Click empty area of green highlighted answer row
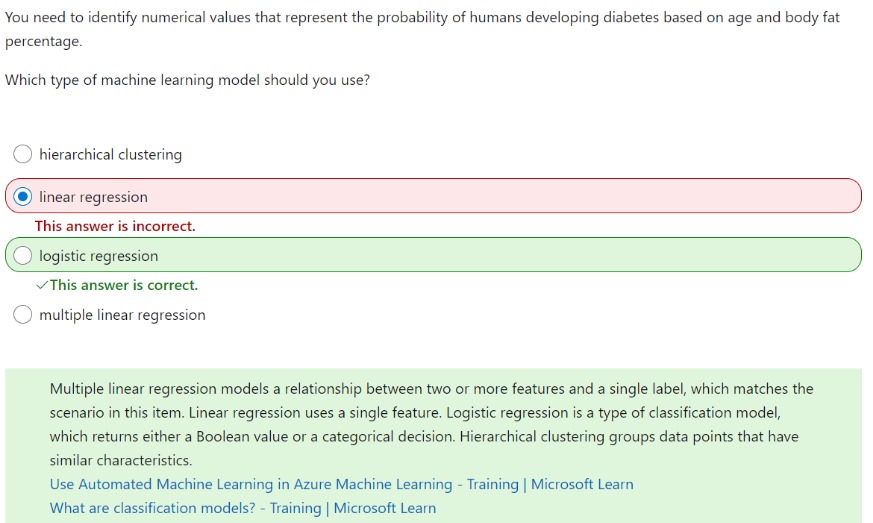The width and height of the screenshot is (873, 523). click(x=501, y=255)
